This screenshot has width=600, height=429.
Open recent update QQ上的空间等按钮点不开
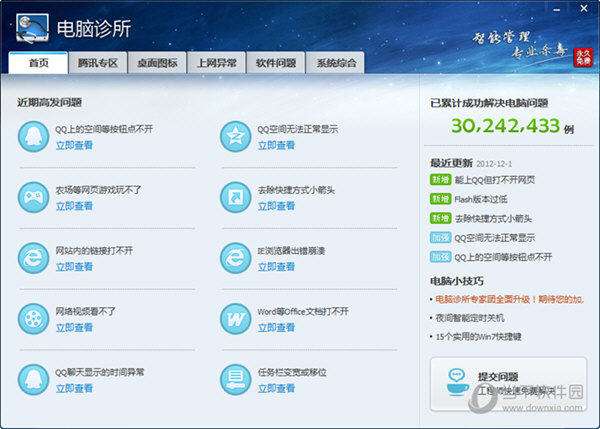point(503,257)
